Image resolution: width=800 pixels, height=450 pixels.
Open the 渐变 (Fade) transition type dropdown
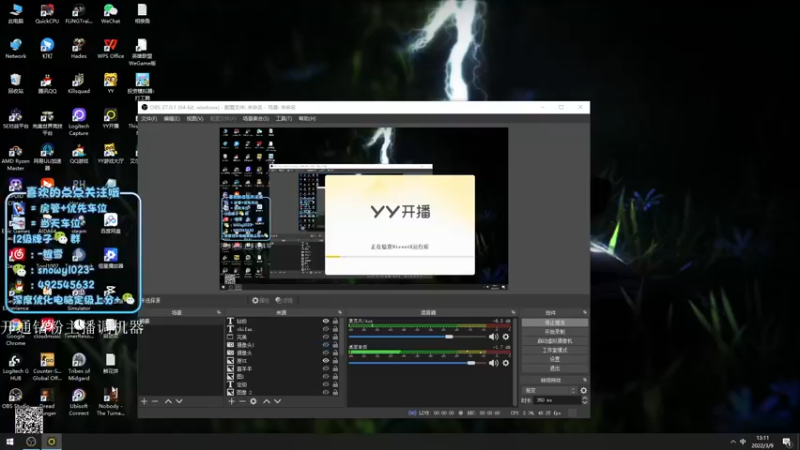550,390
